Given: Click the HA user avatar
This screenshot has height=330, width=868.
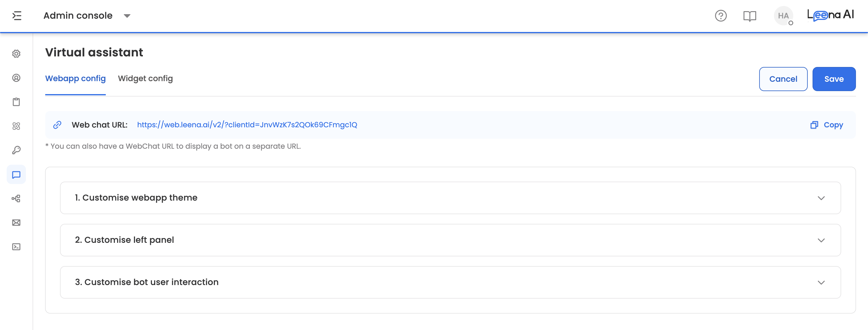Looking at the screenshot, I should [783, 16].
